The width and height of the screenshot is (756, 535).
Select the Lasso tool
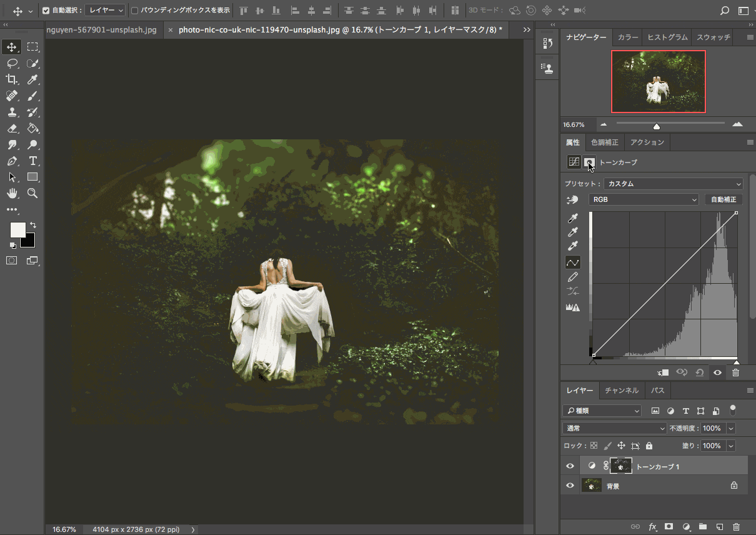click(11, 63)
